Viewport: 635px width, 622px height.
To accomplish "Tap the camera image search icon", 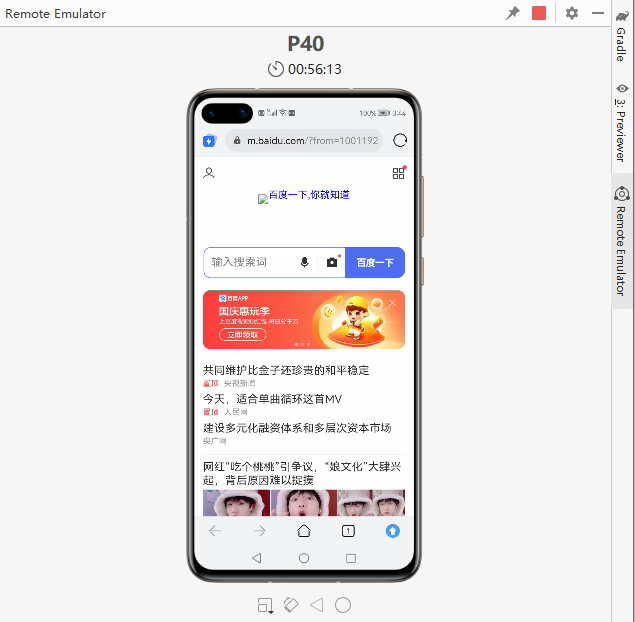I will 332,262.
